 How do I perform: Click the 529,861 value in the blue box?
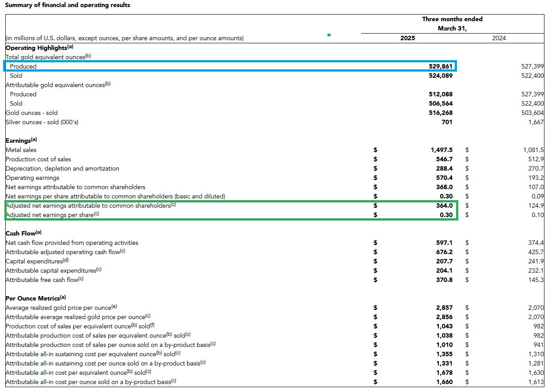(438, 66)
